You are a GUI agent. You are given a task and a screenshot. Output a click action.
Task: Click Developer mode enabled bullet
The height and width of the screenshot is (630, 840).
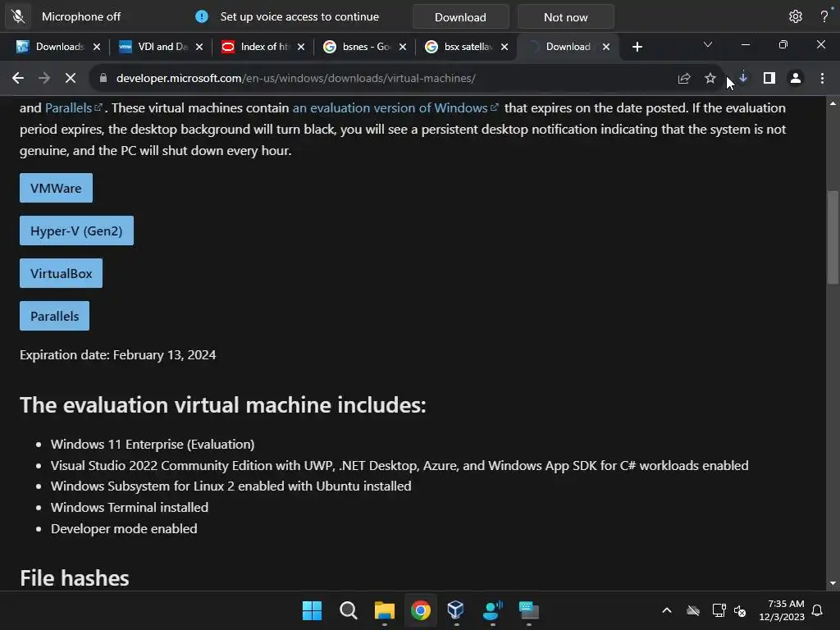click(x=125, y=529)
